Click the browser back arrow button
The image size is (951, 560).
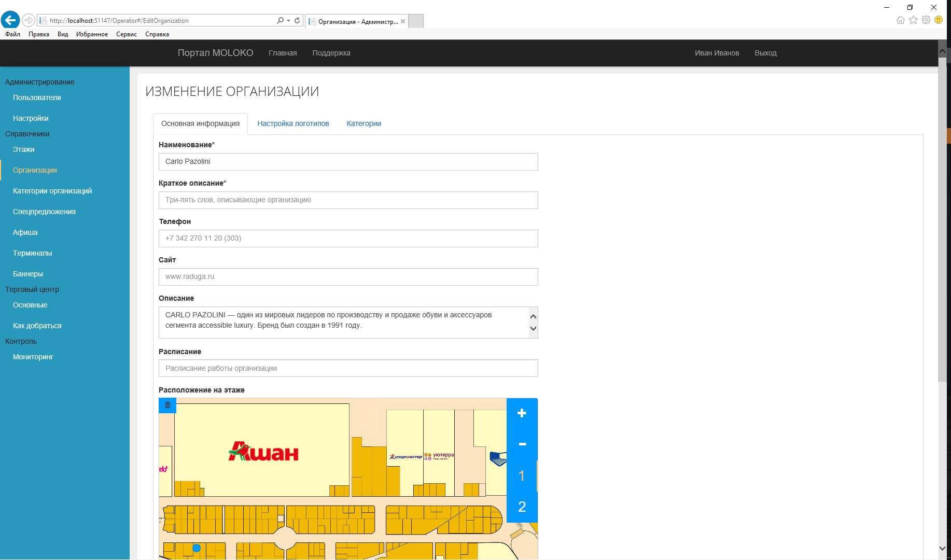point(10,20)
